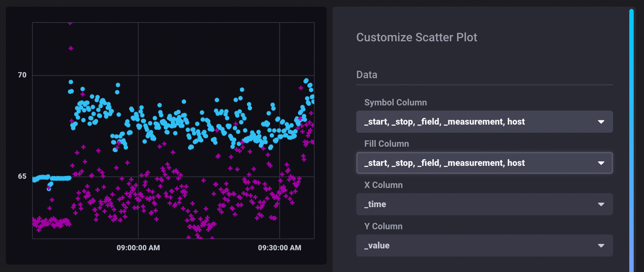644x272 pixels.
Task: Click the caret arrow in X Column selector
Action: pyautogui.click(x=601, y=204)
